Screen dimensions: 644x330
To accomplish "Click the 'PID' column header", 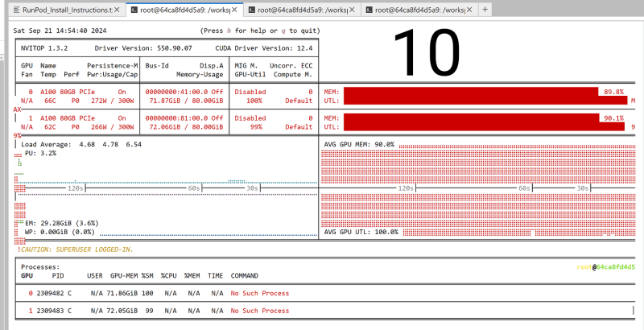I will click(58, 276).
